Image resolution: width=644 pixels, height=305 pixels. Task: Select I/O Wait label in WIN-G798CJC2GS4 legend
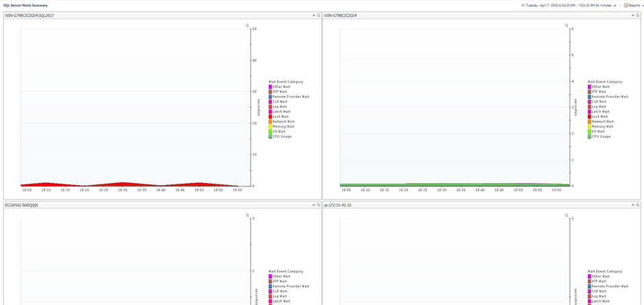point(599,132)
